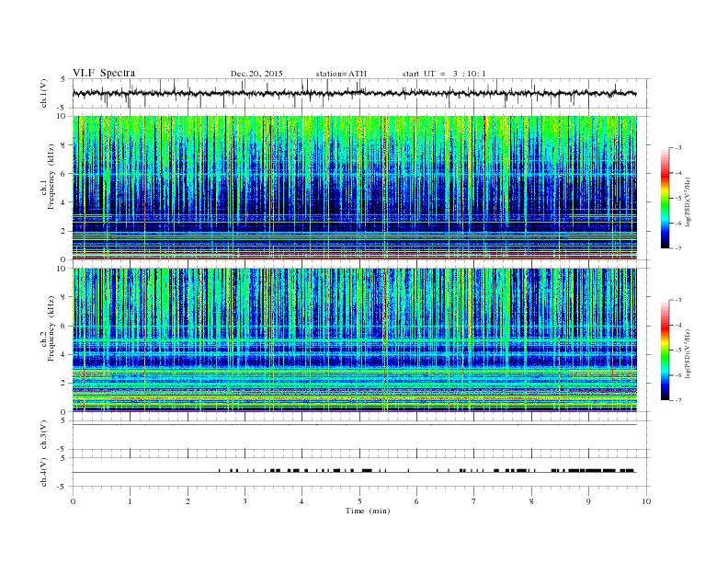Select the date text "Dec. 20, 2015"
Image resolution: width=728 pixels, height=563 pixels.
click(256, 74)
